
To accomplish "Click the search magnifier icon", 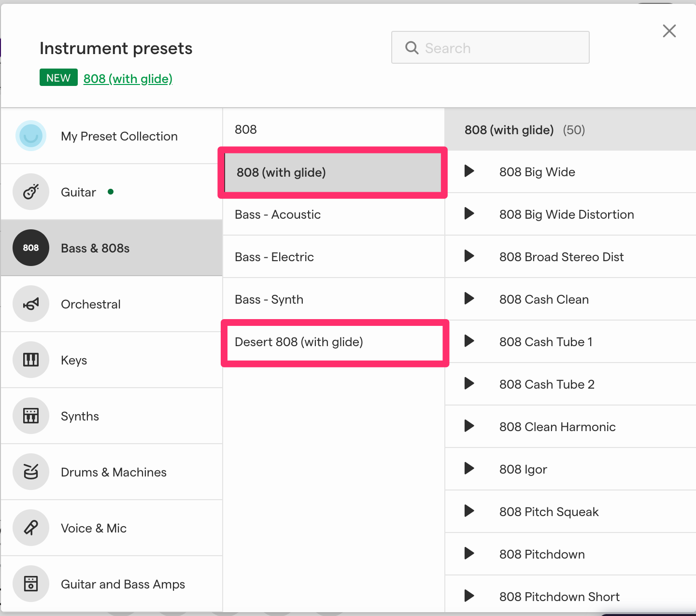I will click(412, 48).
